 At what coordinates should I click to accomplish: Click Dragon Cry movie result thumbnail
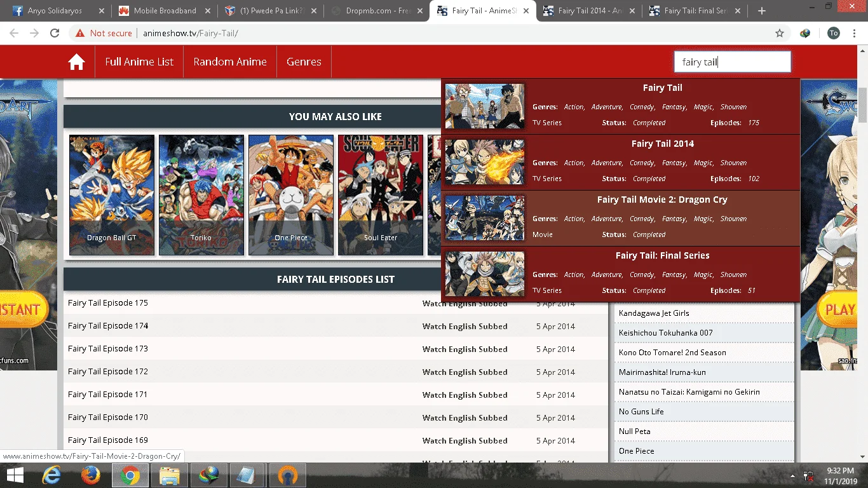pyautogui.click(x=485, y=218)
